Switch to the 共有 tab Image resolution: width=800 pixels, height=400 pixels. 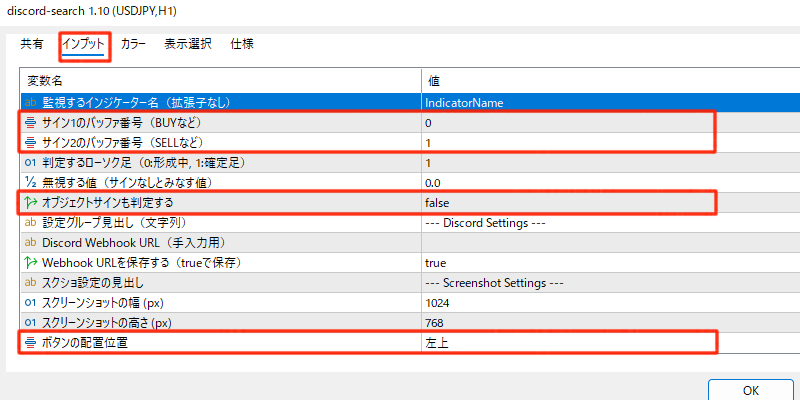32,44
